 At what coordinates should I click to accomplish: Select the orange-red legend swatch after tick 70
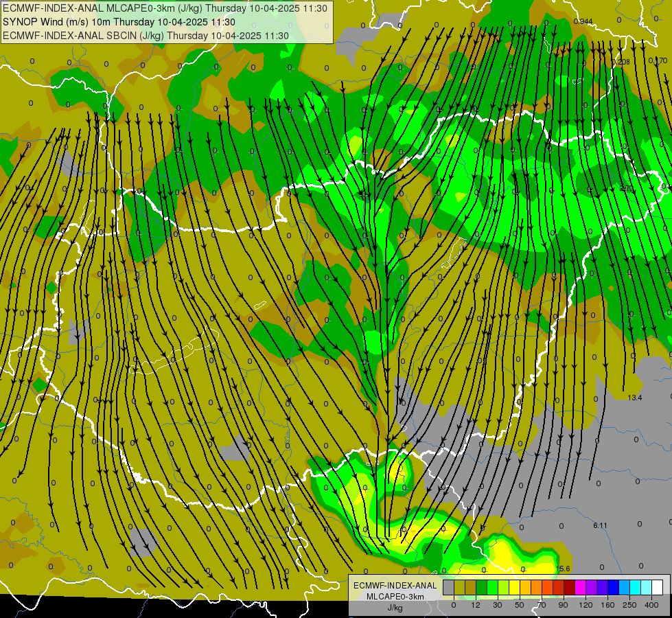pos(548,587)
